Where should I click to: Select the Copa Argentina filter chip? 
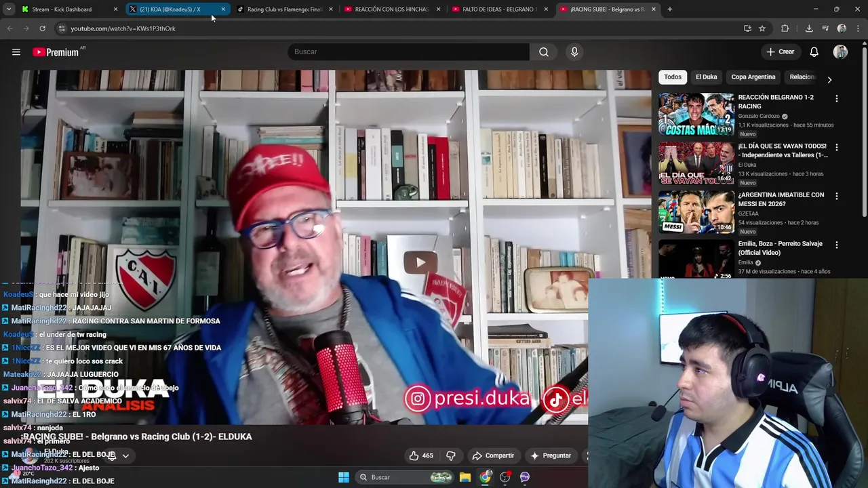pyautogui.click(x=753, y=77)
